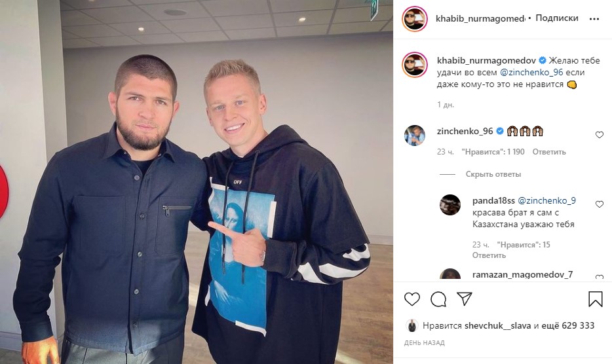Open the post photo of two men
Screen dimensions: 612x364
(197, 182)
